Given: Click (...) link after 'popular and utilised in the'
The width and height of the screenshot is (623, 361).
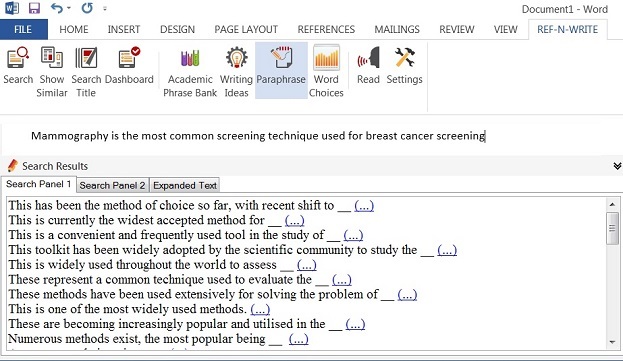Looking at the screenshot, I should click(355, 324).
